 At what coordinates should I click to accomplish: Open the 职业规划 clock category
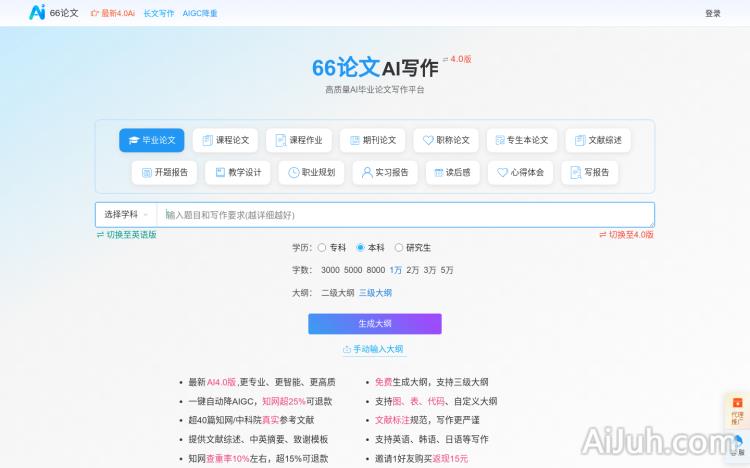[x=311, y=172]
